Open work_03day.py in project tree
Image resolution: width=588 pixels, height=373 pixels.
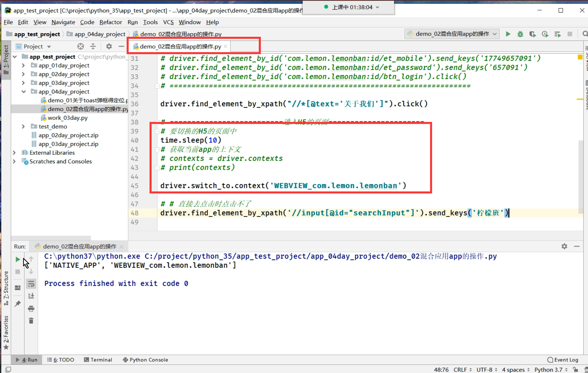click(x=68, y=118)
